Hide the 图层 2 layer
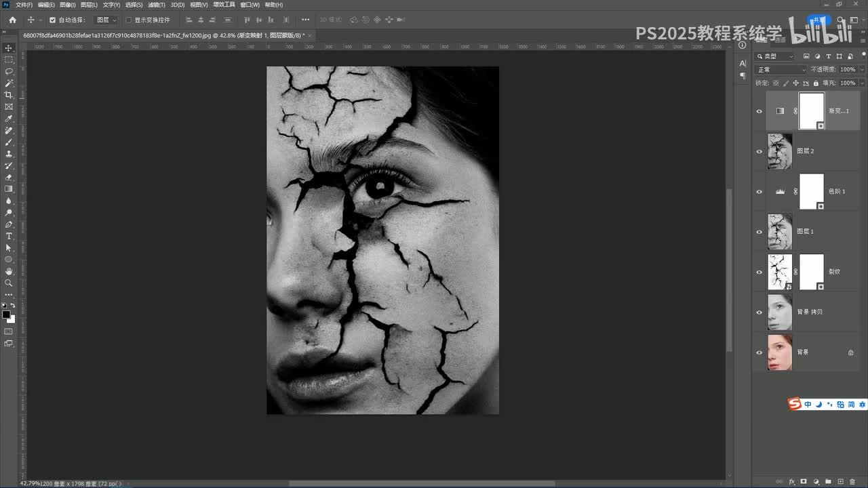 pos(759,151)
